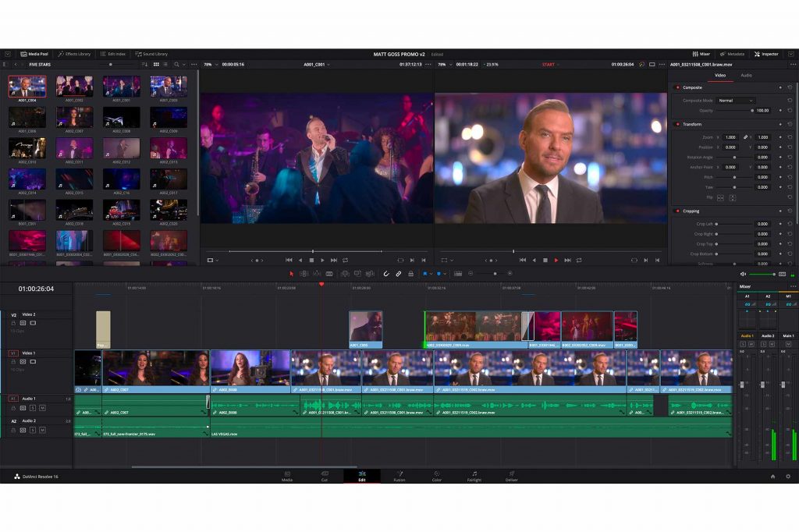This screenshot has width=799, height=532.
Task: Open the Composite Mode dropdown
Action: (x=736, y=101)
